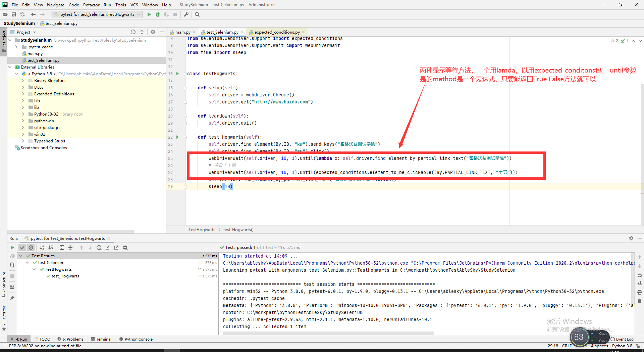Image resolution: width=644 pixels, height=352 pixels.
Task: Run class TestHogwarts from gutter arrow
Action: pos(177,74)
